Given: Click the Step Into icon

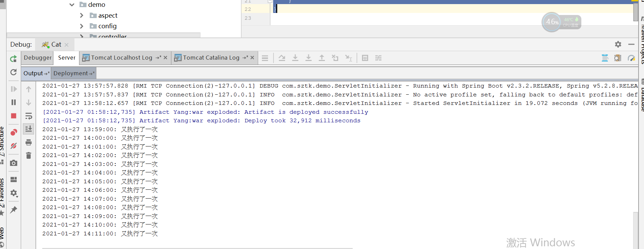Looking at the screenshot, I should click(x=295, y=58).
